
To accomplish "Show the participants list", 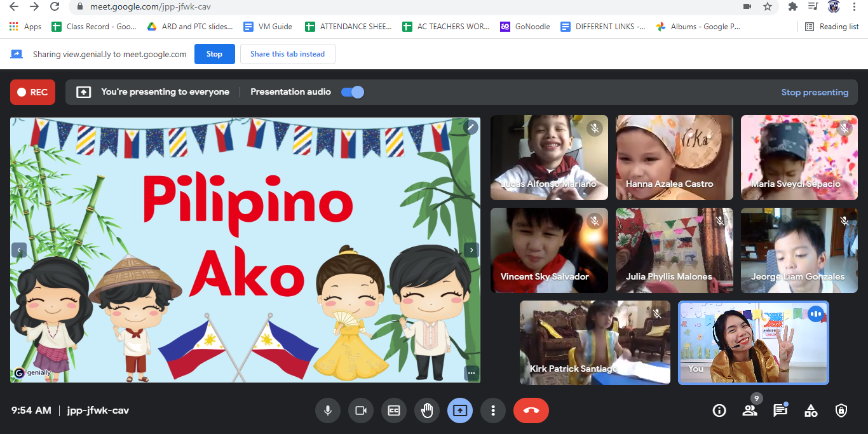I will click(750, 410).
